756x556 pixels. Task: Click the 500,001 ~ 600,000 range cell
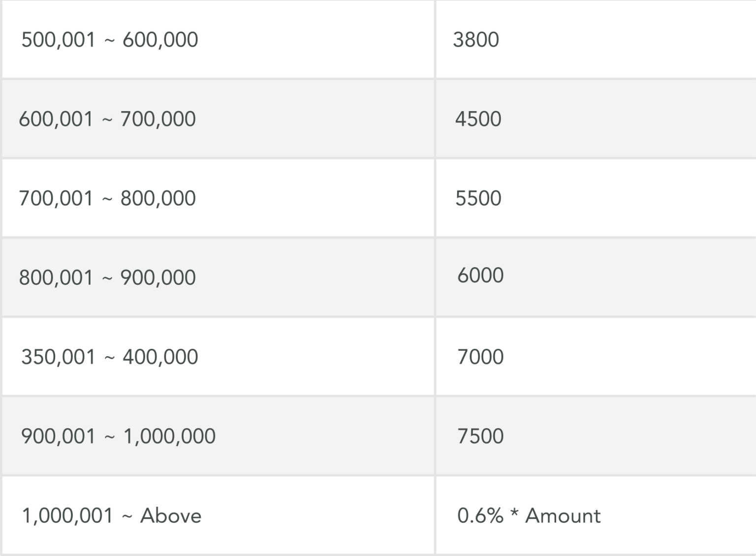pyautogui.click(x=109, y=39)
